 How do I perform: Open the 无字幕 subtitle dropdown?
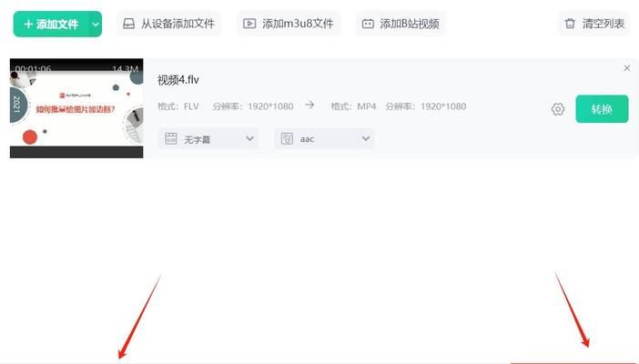208,139
